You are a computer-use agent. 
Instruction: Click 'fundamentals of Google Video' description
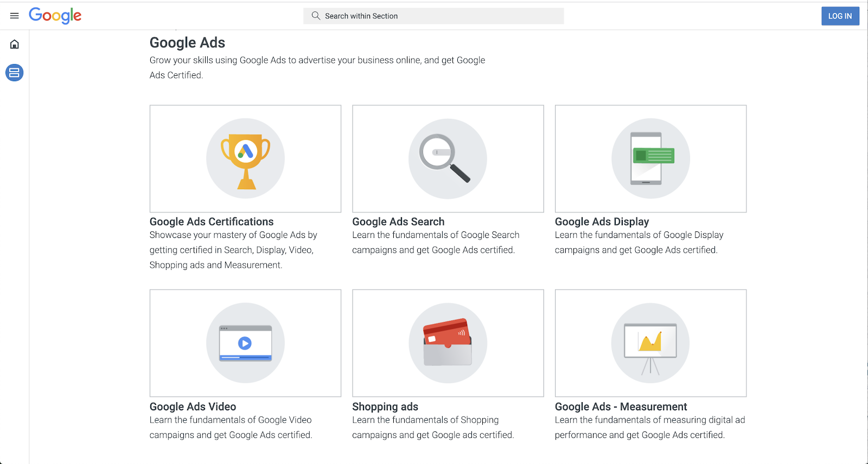point(231,427)
